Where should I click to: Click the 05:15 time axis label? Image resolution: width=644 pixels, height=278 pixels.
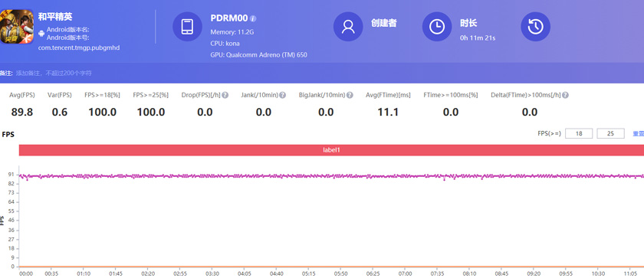coord(308,273)
